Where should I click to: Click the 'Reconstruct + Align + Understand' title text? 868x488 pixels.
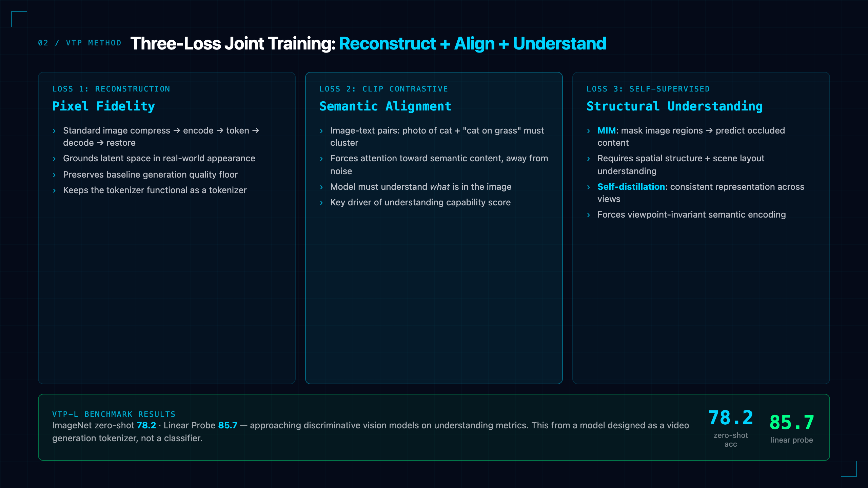pyautogui.click(x=472, y=43)
